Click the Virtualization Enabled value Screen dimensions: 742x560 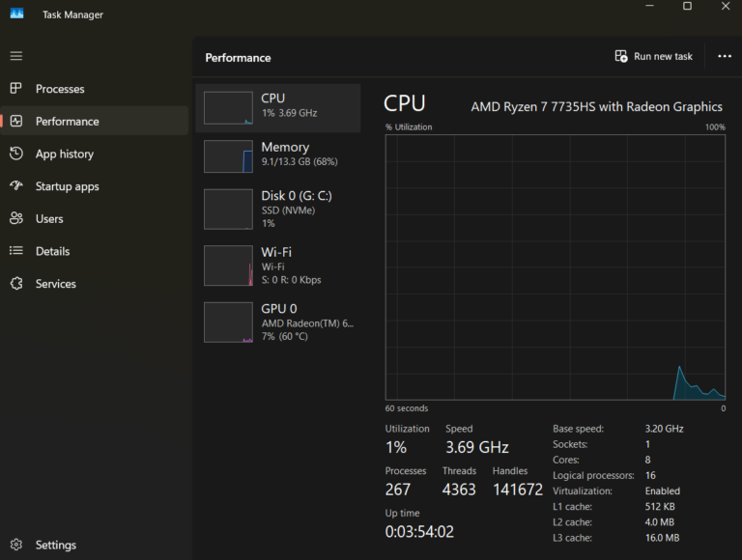pos(663,490)
